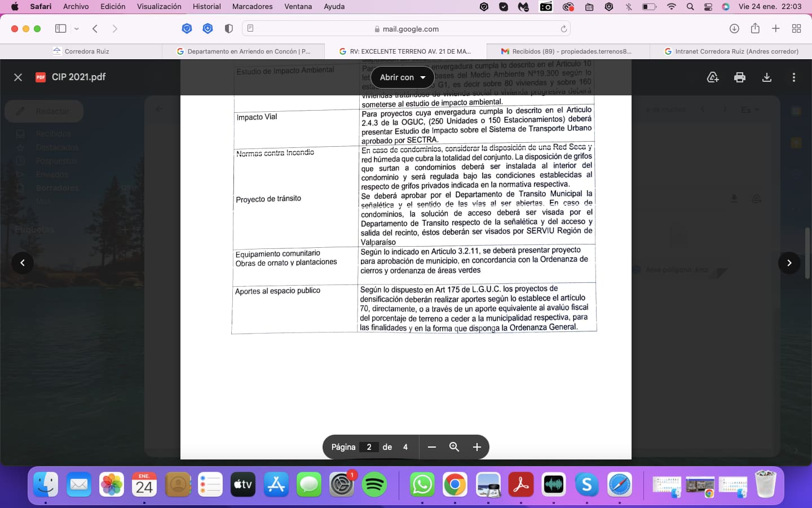Open the Historial menu
The width and height of the screenshot is (812, 508).
click(206, 7)
